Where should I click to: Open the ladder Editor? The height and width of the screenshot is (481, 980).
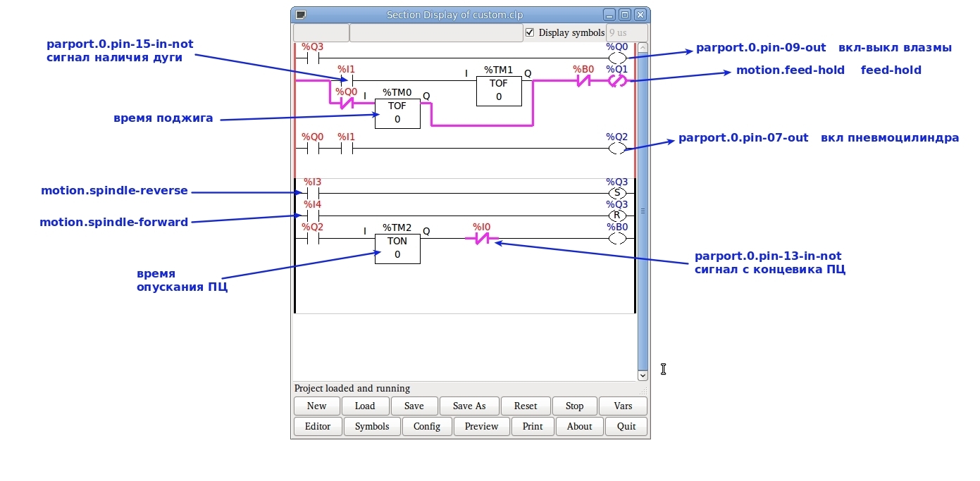(318, 426)
